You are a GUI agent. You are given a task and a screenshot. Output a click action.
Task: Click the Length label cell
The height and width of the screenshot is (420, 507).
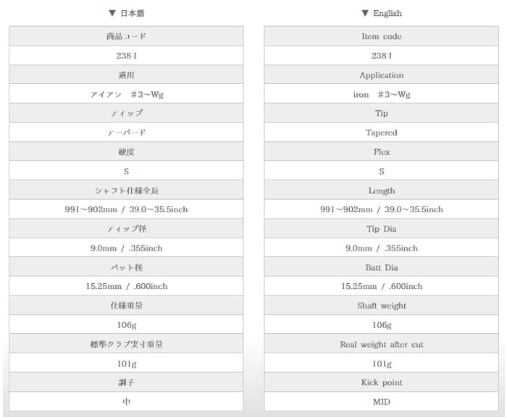(381, 190)
